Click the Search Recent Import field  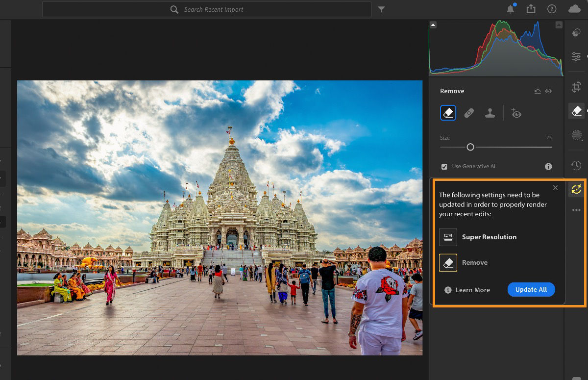(x=214, y=9)
